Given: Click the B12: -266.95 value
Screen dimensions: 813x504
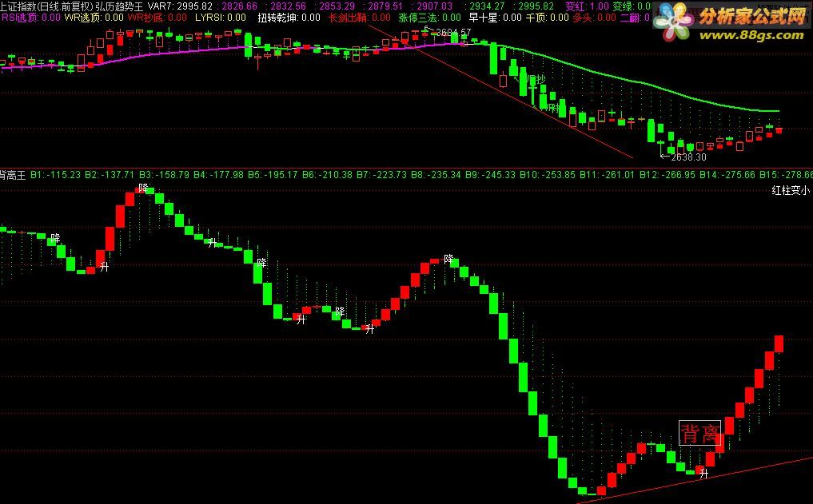Looking at the screenshot, I should point(668,175).
